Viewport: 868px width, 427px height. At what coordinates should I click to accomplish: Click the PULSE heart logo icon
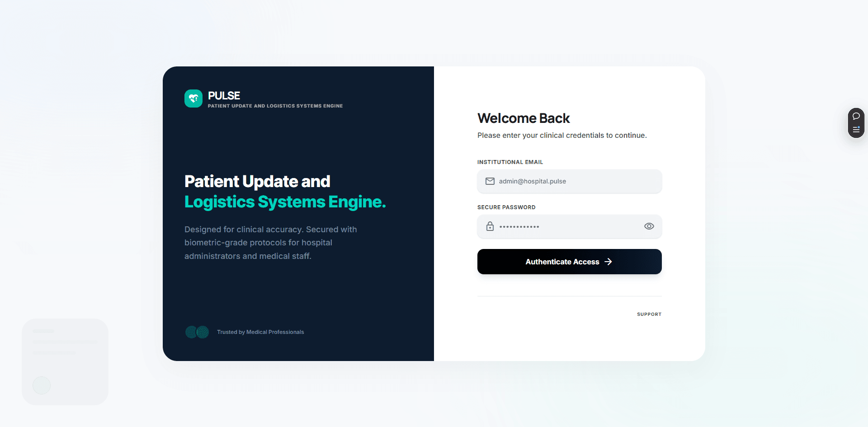(193, 99)
